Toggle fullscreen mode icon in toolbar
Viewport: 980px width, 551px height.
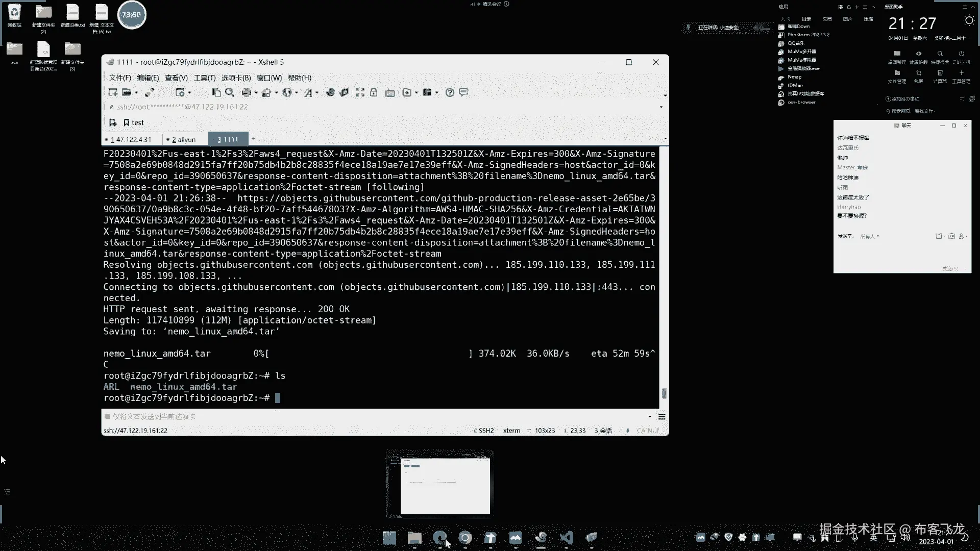tap(360, 92)
